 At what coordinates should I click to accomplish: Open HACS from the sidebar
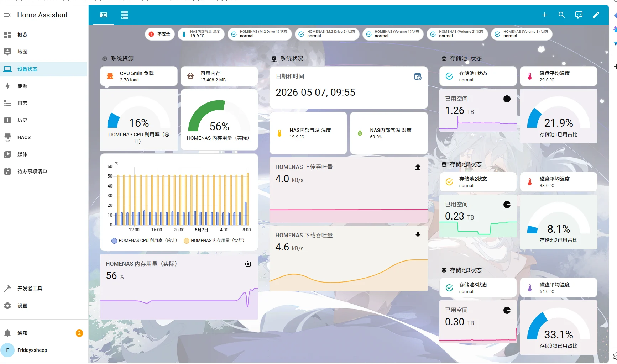[x=43, y=137]
